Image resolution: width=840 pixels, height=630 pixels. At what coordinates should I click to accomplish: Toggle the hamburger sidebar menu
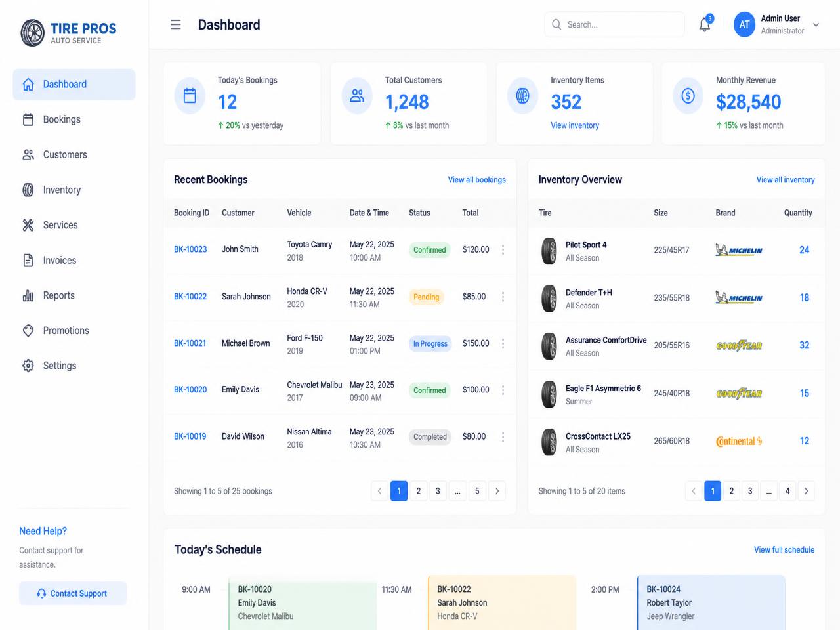click(175, 25)
